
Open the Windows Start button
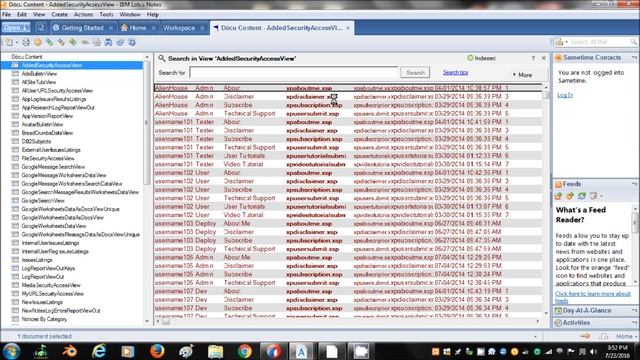click(11, 351)
